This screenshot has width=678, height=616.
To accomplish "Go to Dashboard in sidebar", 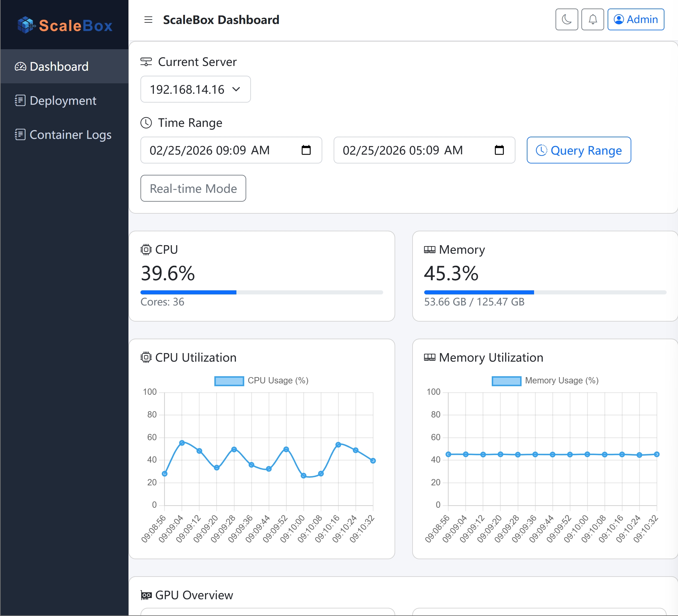I will click(x=64, y=66).
